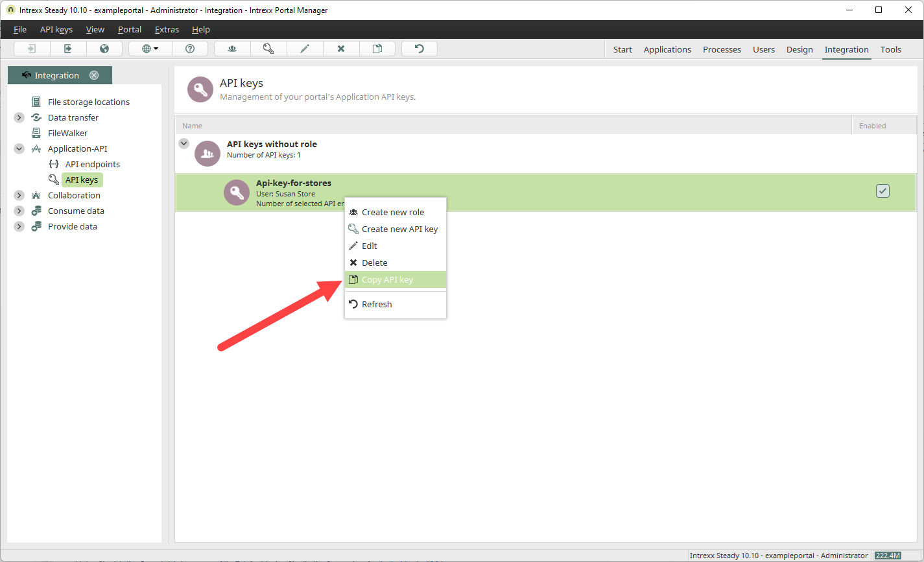This screenshot has height=562, width=924.
Task: Click the Consume data database icon
Action: click(36, 211)
